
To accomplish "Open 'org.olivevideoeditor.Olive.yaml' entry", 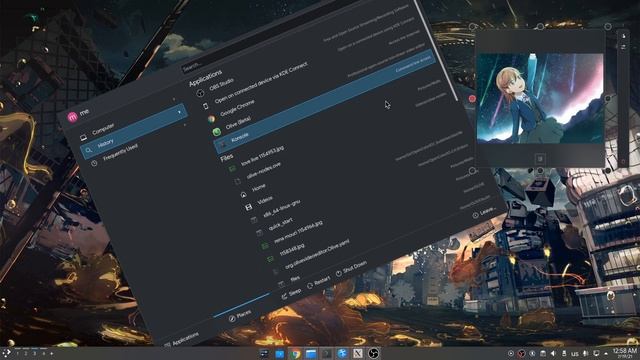I will coord(317,255).
